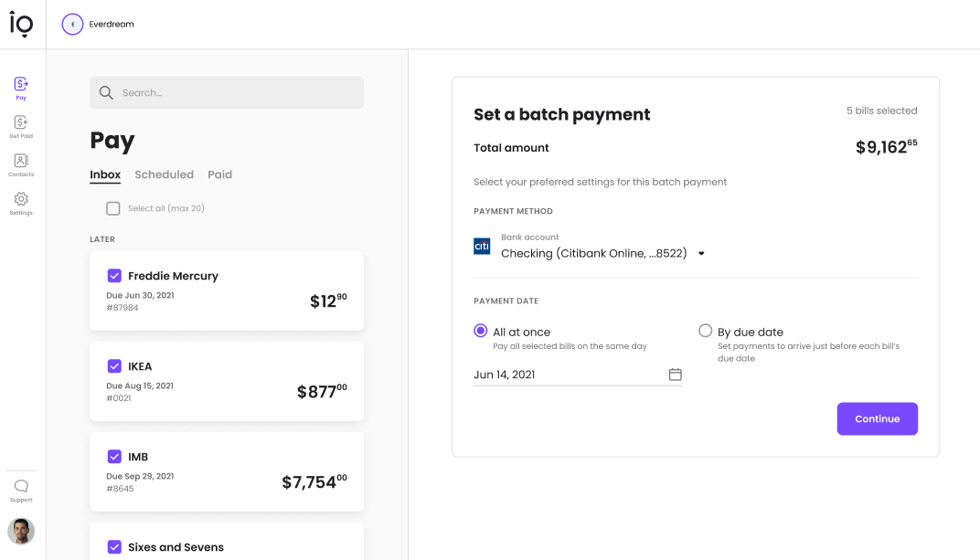
Task: Open the Get Paid sidebar icon
Action: (21, 127)
